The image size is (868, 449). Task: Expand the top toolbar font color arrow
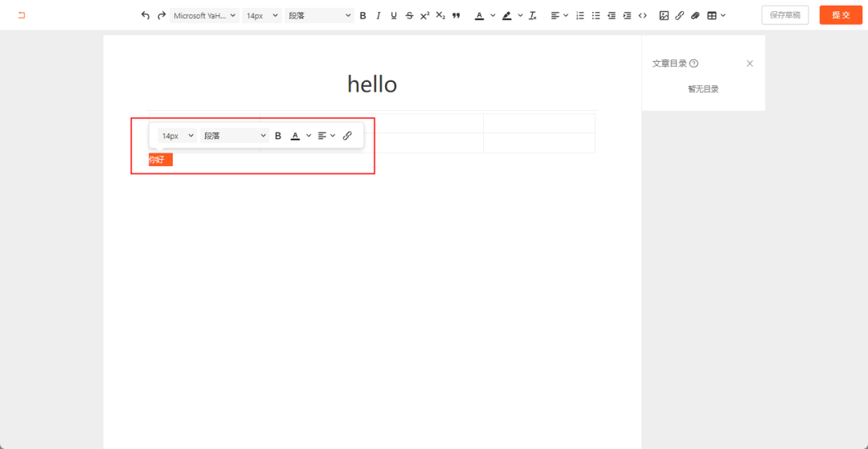click(493, 15)
